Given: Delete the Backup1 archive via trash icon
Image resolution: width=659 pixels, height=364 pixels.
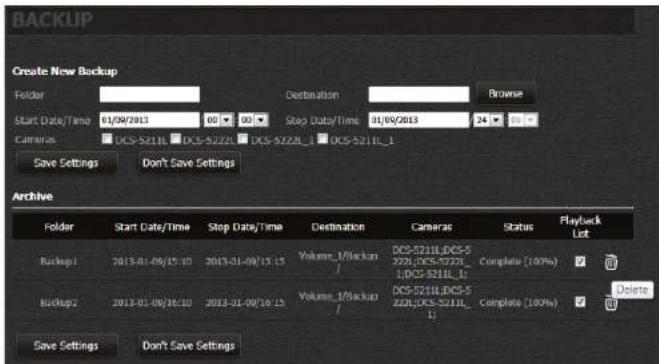Looking at the screenshot, I should [x=611, y=262].
